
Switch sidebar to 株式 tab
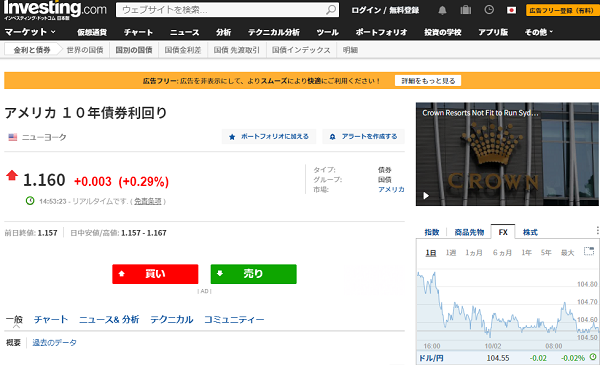(530, 232)
